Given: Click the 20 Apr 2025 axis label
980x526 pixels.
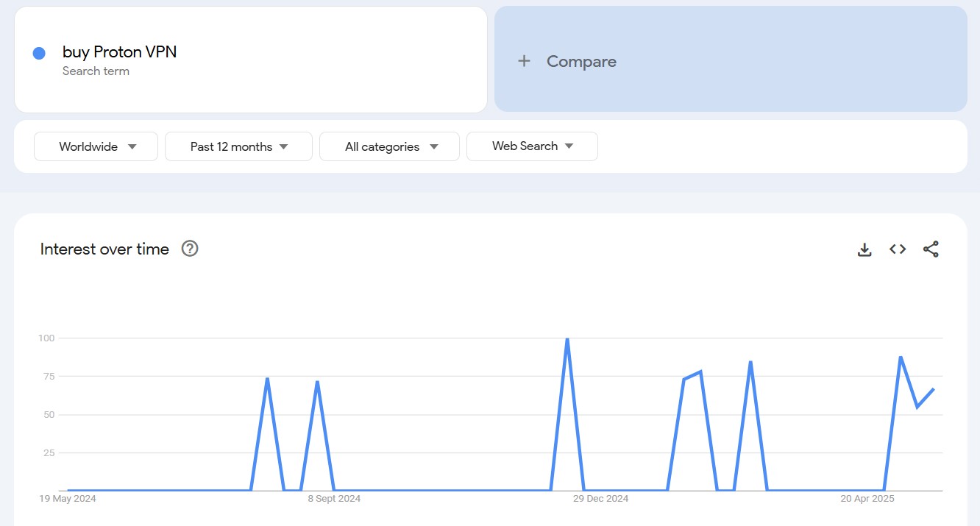Looking at the screenshot, I should pyautogui.click(x=867, y=499).
